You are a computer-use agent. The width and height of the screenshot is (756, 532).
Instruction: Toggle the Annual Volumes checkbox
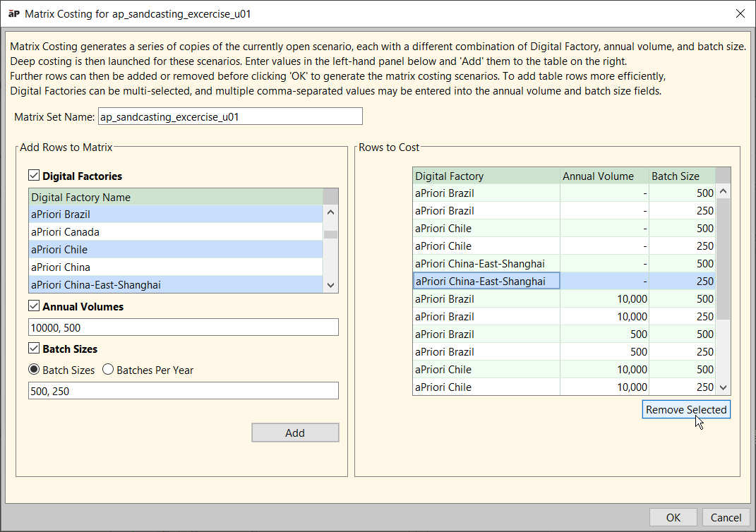[34, 306]
